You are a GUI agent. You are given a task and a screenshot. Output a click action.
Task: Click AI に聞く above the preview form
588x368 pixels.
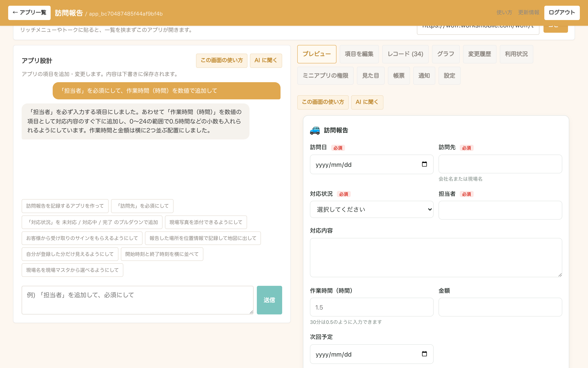point(367,102)
